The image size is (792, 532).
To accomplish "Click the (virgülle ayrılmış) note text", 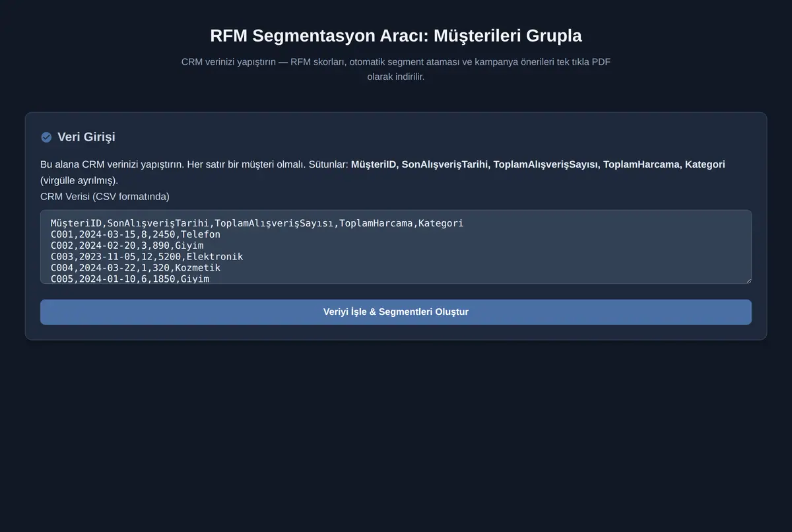I will 79,180.
